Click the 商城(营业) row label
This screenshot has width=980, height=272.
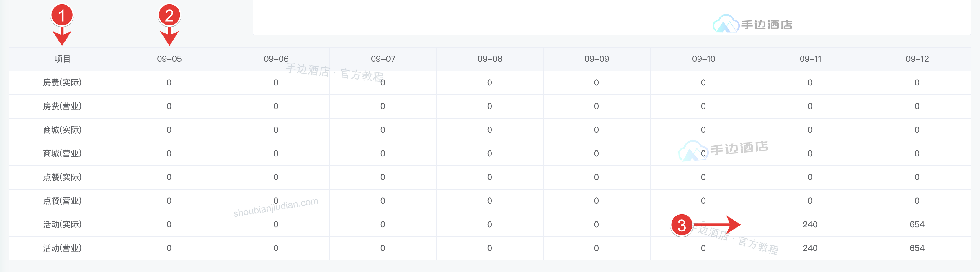pyautogui.click(x=62, y=153)
